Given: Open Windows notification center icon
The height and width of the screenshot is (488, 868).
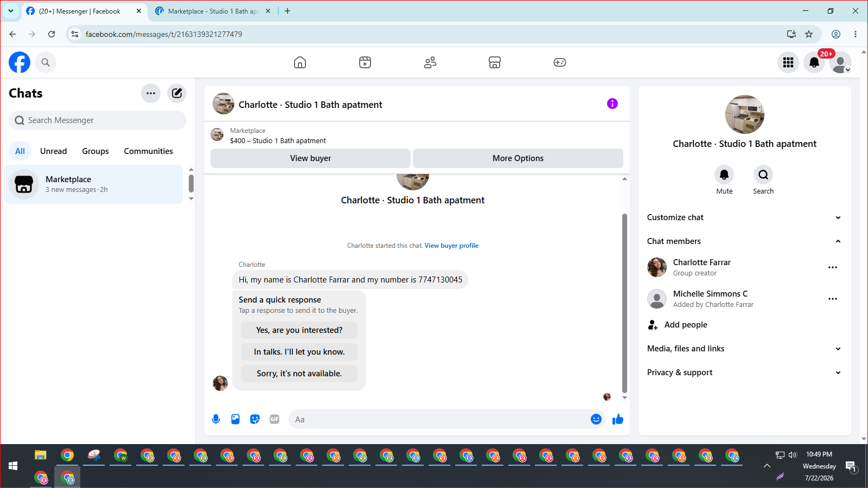Looking at the screenshot, I should 851,466.
